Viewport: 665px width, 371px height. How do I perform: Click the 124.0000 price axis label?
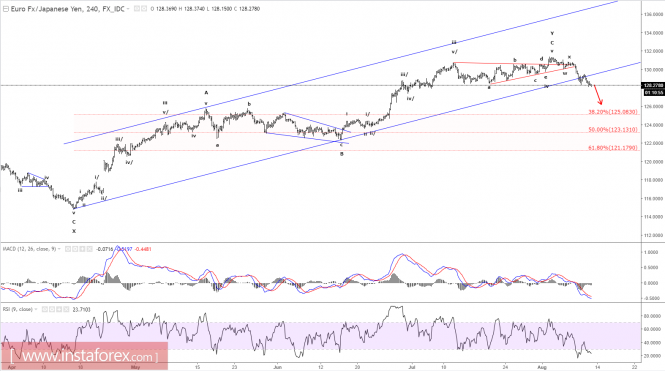pos(654,125)
